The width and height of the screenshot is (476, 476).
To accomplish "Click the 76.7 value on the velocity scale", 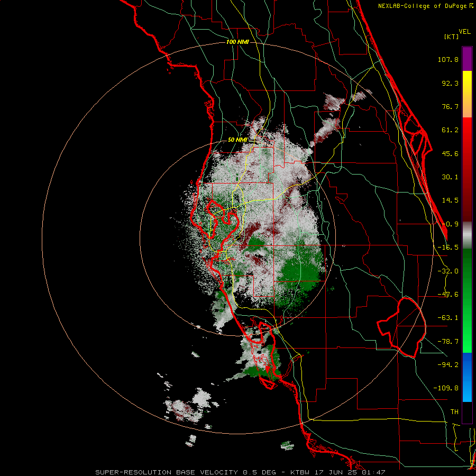I will (450, 106).
